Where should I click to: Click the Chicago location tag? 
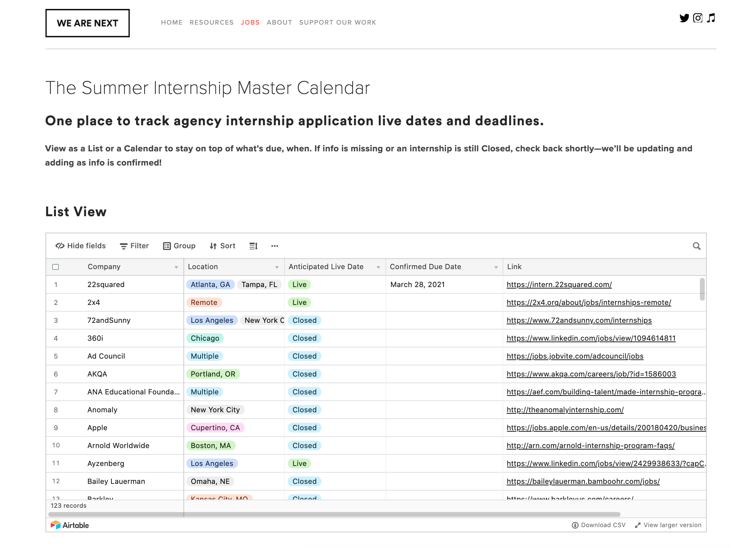(x=205, y=338)
